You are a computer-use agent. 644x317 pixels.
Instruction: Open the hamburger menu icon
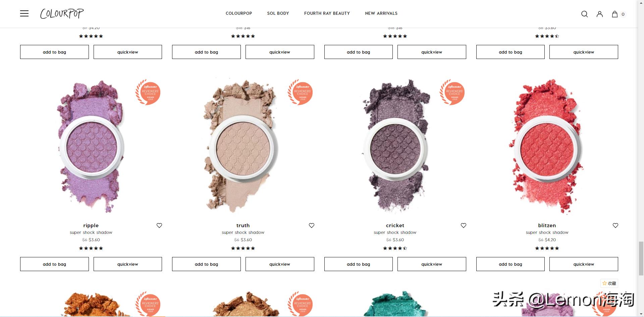click(x=24, y=13)
